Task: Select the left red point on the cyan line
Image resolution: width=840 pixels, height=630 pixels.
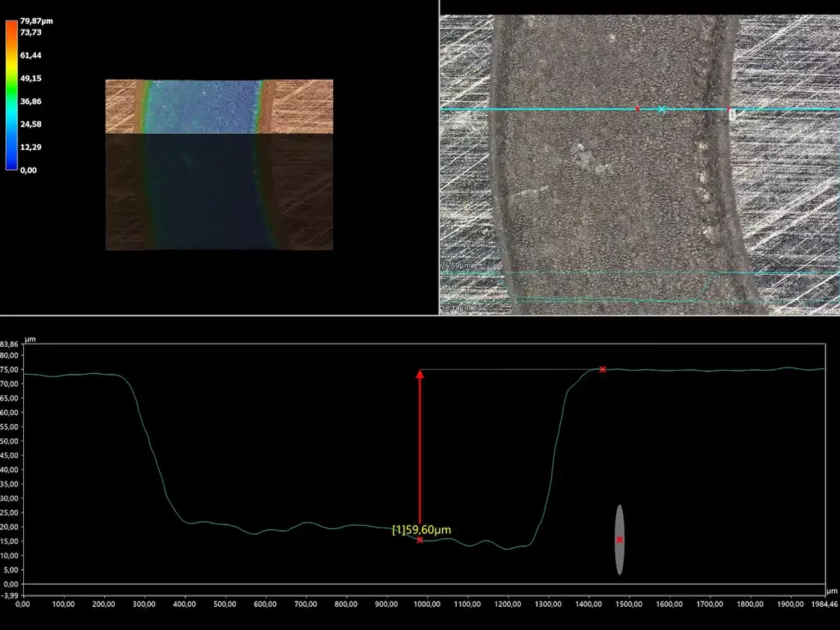Action: coord(637,108)
